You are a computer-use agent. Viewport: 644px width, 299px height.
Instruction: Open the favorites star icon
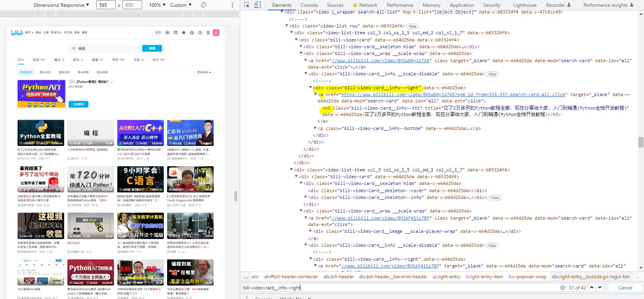pyautogui.click(x=192, y=33)
